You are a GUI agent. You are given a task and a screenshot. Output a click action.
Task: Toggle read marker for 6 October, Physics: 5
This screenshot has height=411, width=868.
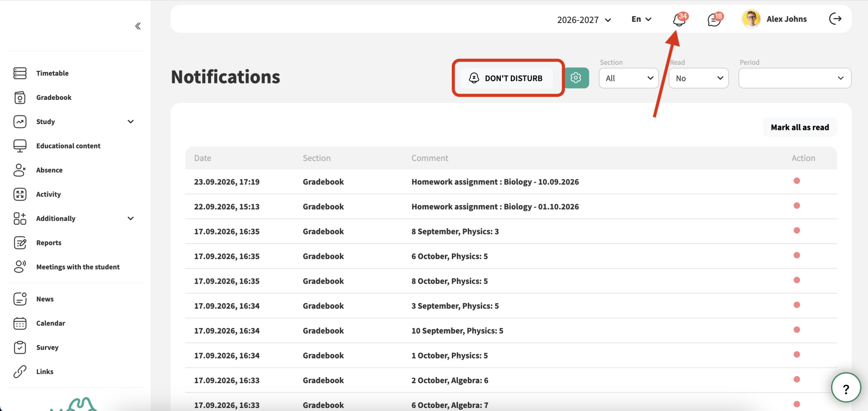[797, 255]
